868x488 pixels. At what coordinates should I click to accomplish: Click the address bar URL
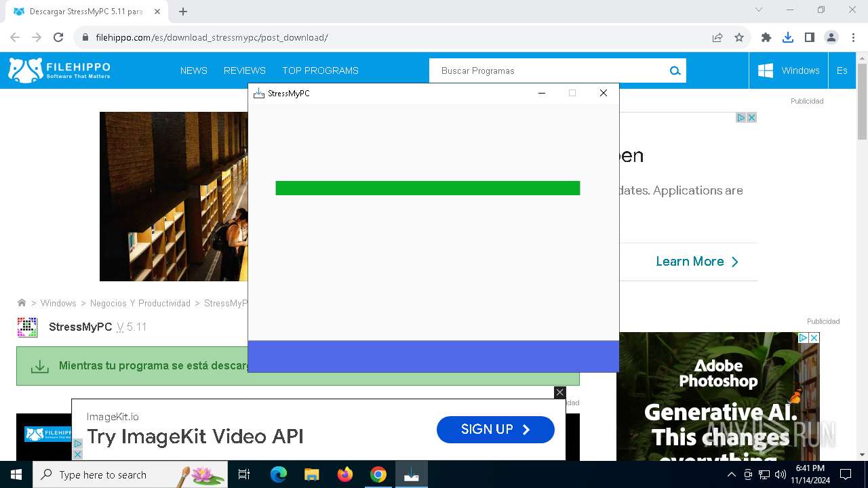click(x=212, y=37)
